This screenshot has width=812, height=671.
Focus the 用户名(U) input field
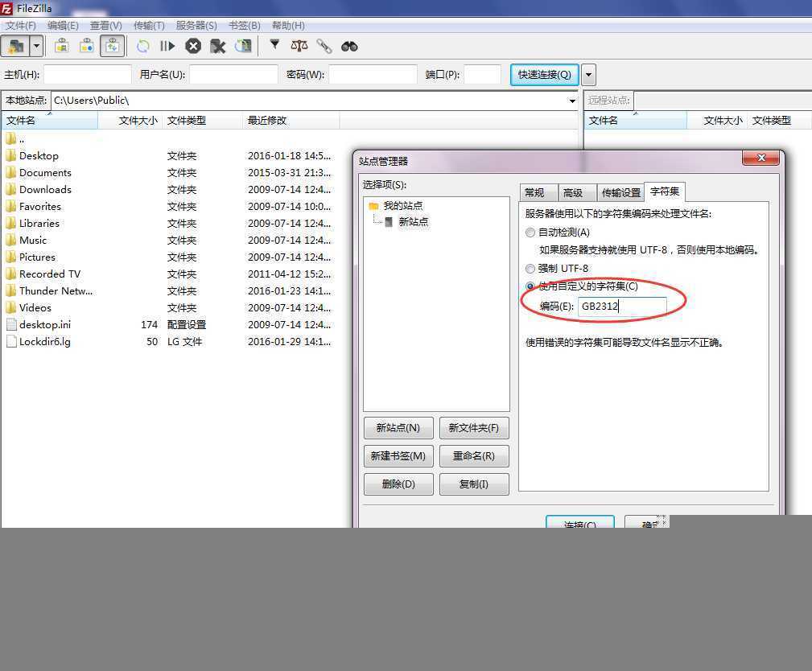[x=233, y=74]
